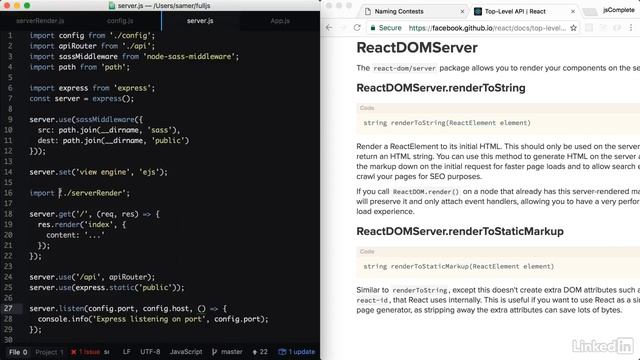Click the Secure padlock icon

[x=373, y=28]
